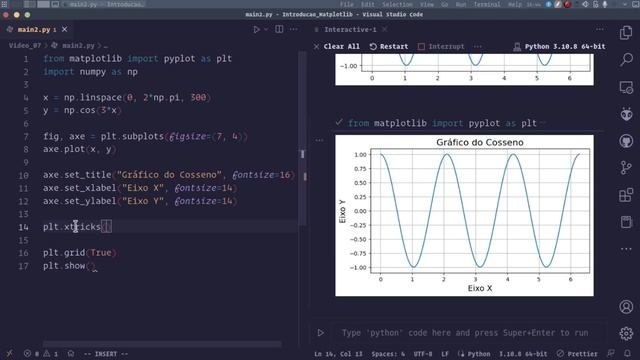Screen dimensions: 640x360
Task: Select the Python 3.10.8 64-bit kernel
Action: [x=560, y=47]
